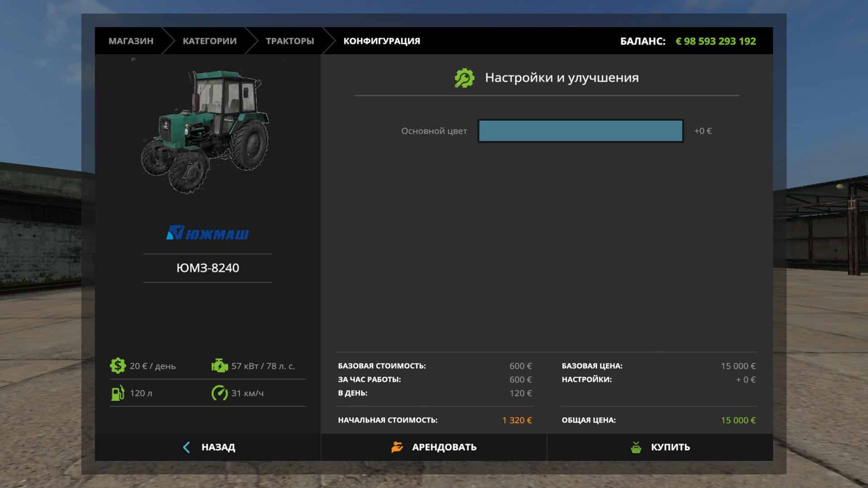The image size is (868, 488).
Task: Click the green wrench gear settings icon
Action: click(x=464, y=78)
